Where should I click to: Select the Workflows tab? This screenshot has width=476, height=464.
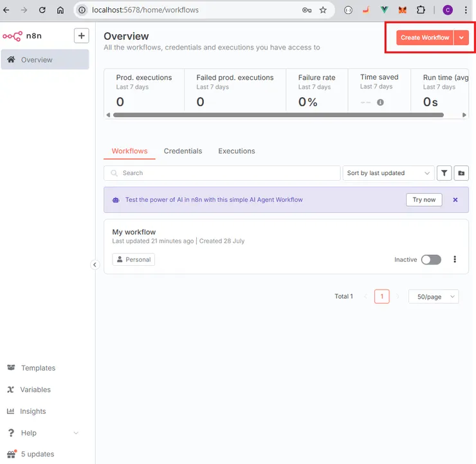130,151
